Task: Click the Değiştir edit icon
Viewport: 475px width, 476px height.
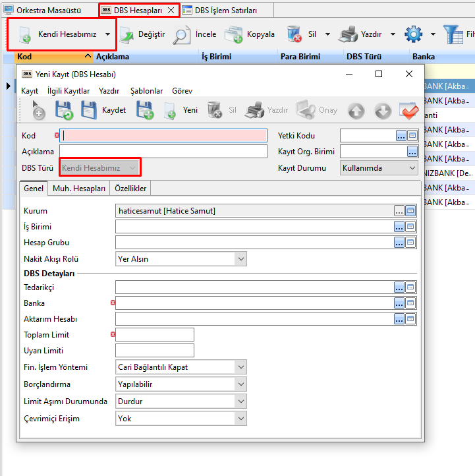Action: tap(126, 34)
